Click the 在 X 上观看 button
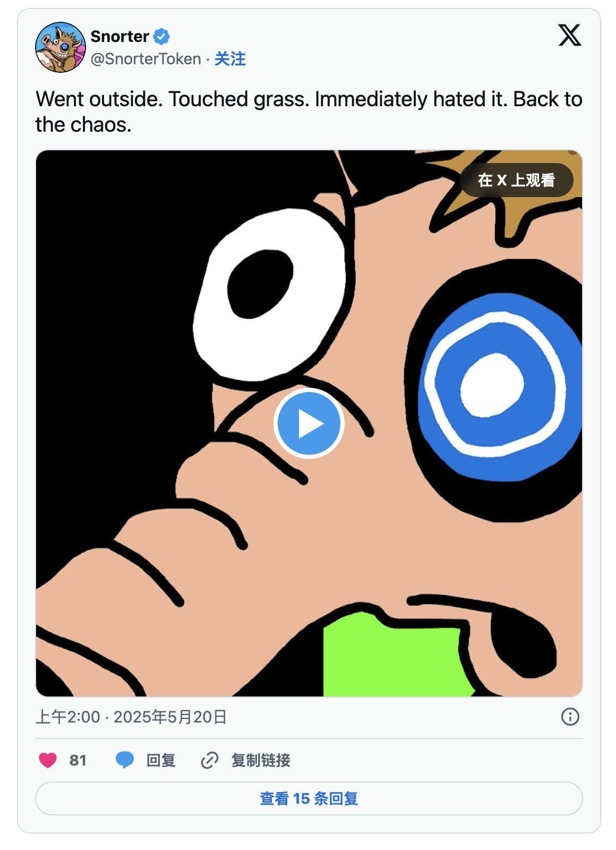 [516, 180]
